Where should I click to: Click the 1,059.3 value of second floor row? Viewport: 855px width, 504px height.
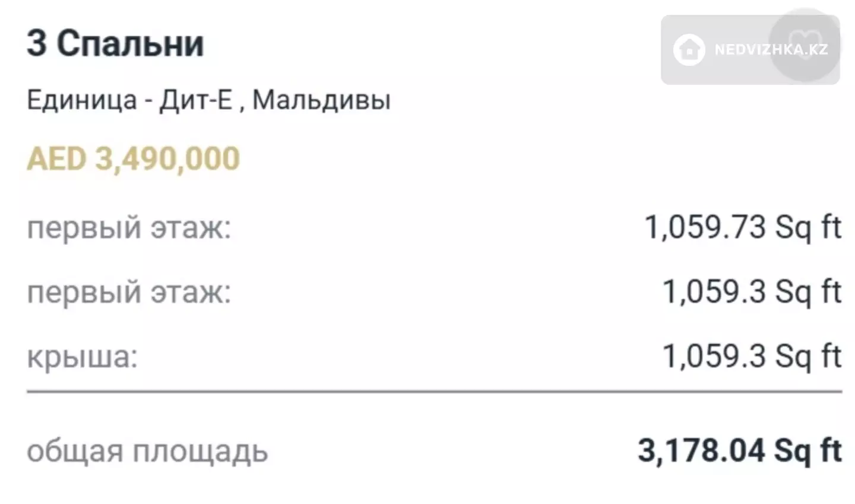(714, 291)
